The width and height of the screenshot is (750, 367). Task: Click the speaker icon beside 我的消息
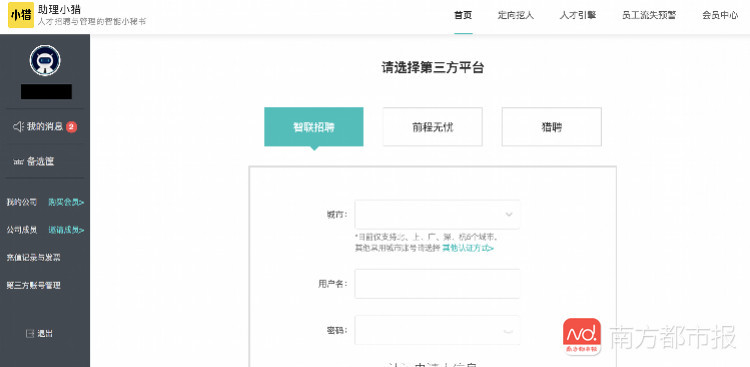click(18, 127)
